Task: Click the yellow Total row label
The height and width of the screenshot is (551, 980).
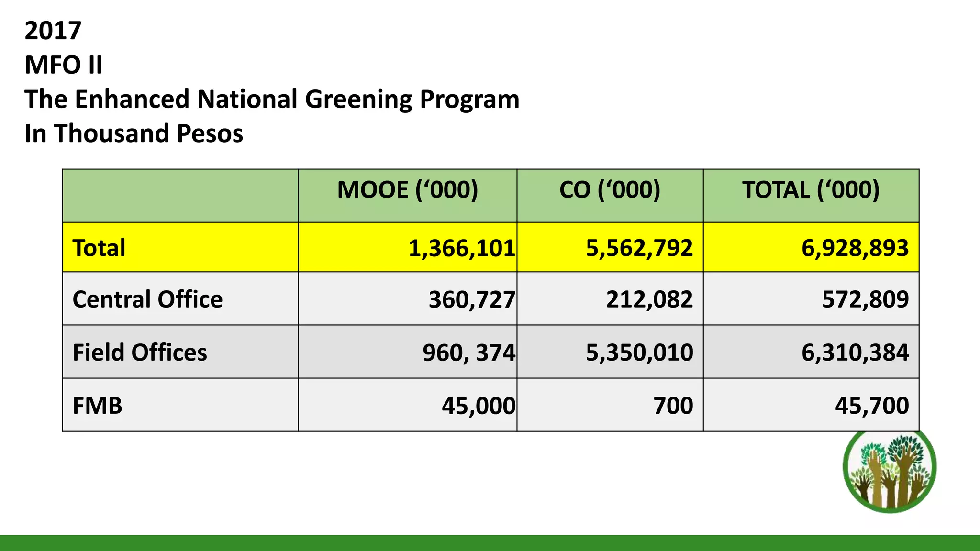Action: tap(99, 248)
